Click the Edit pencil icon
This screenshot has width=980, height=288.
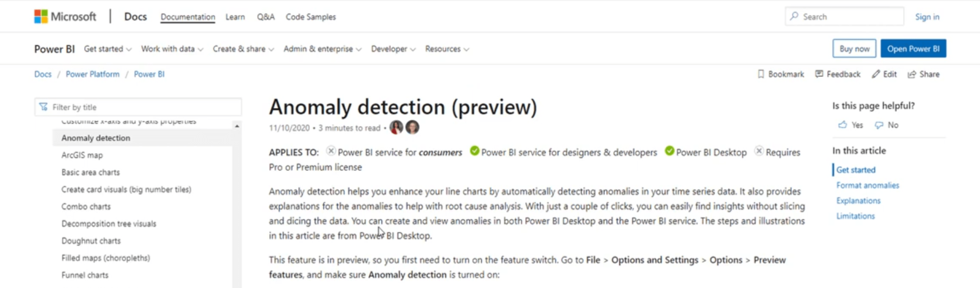[x=876, y=74]
